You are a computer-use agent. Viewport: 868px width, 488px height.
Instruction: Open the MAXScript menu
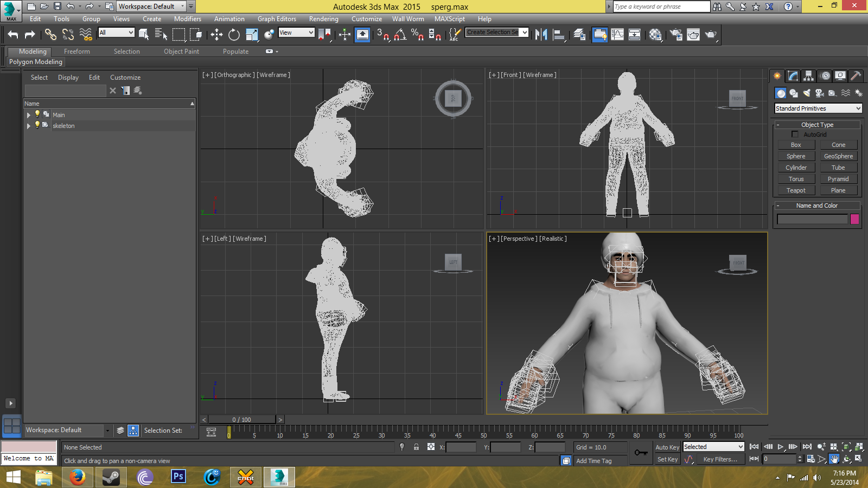(450, 19)
